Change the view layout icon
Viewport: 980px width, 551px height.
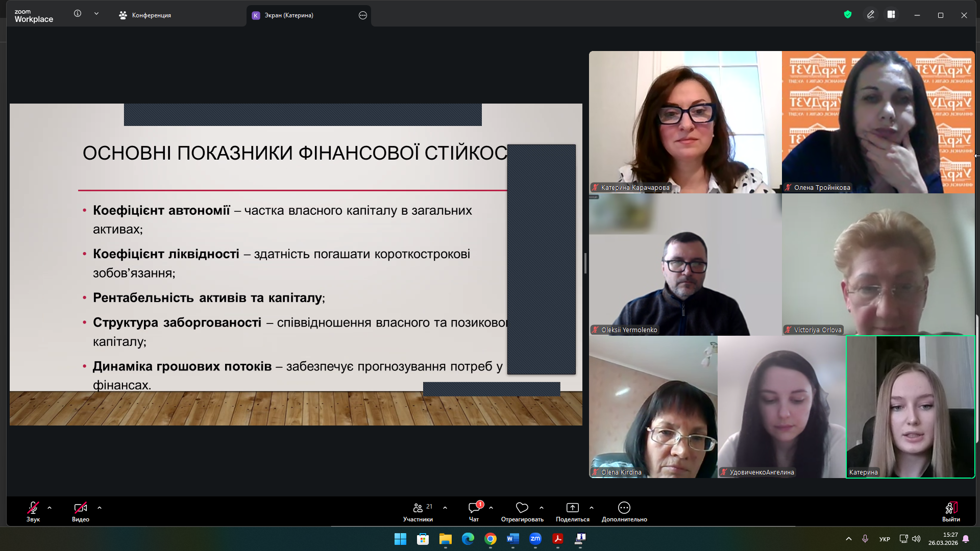coord(891,15)
